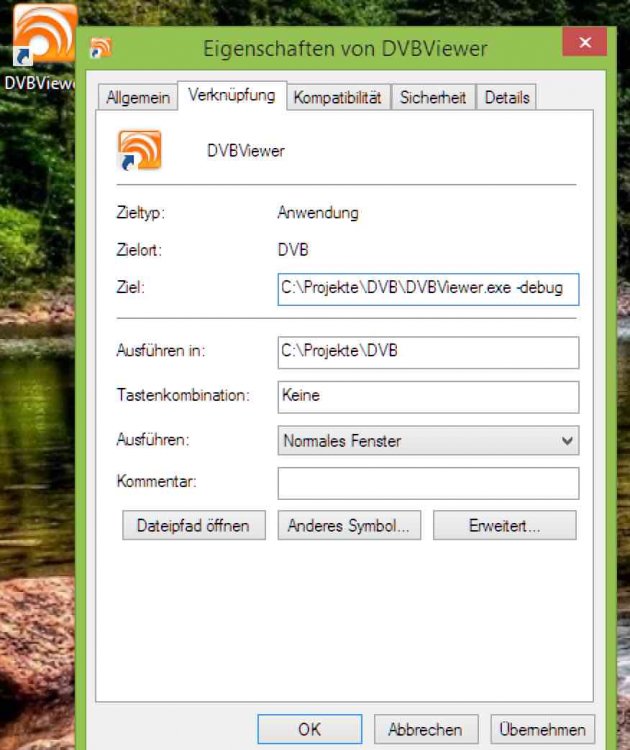This screenshot has height=750, width=630.
Task: Click the Tastenkombination label
Action: click(x=183, y=395)
